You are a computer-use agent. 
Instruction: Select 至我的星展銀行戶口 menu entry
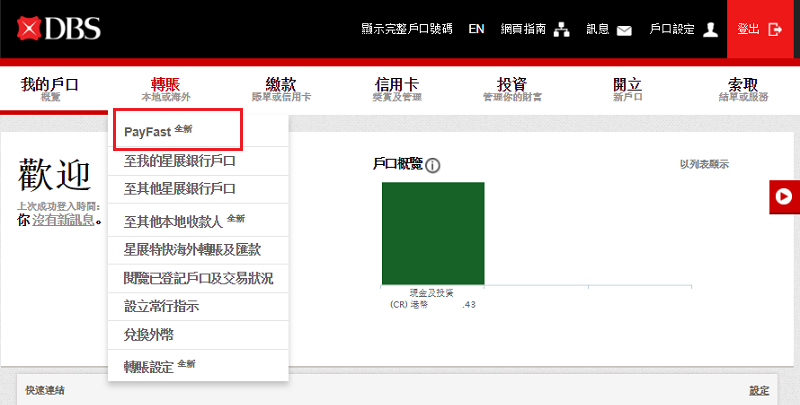(179, 161)
